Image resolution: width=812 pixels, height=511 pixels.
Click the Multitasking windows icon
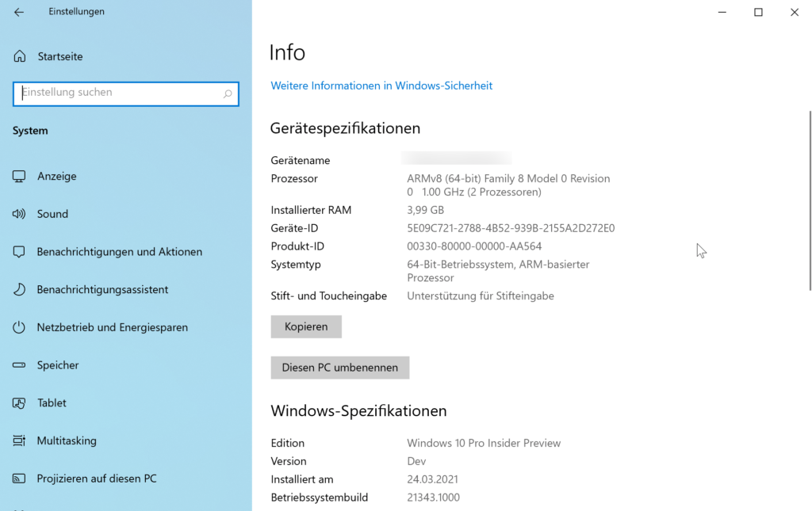pos(18,440)
